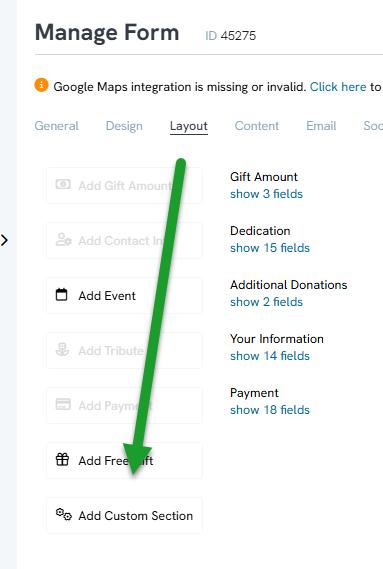Click the person icon for Add Contact Info
Viewport: 383px width, 569px height.
pyautogui.click(x=64, y=240)
